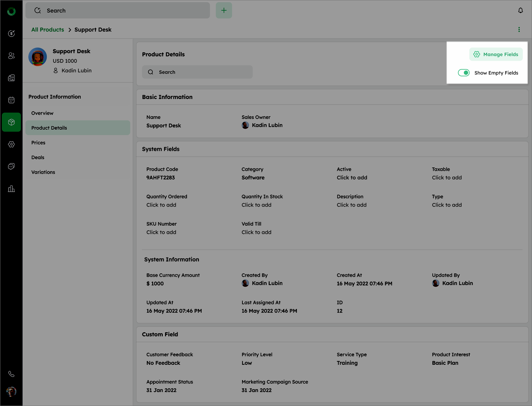Viewport: 532px width, 406px height.
Task: Open the Variations section
Action: click(x=43, y=172)
